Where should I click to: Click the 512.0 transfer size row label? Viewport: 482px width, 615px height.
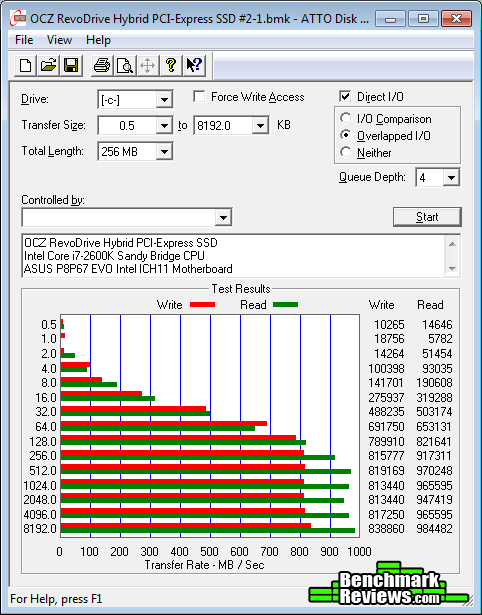[43, 470]
